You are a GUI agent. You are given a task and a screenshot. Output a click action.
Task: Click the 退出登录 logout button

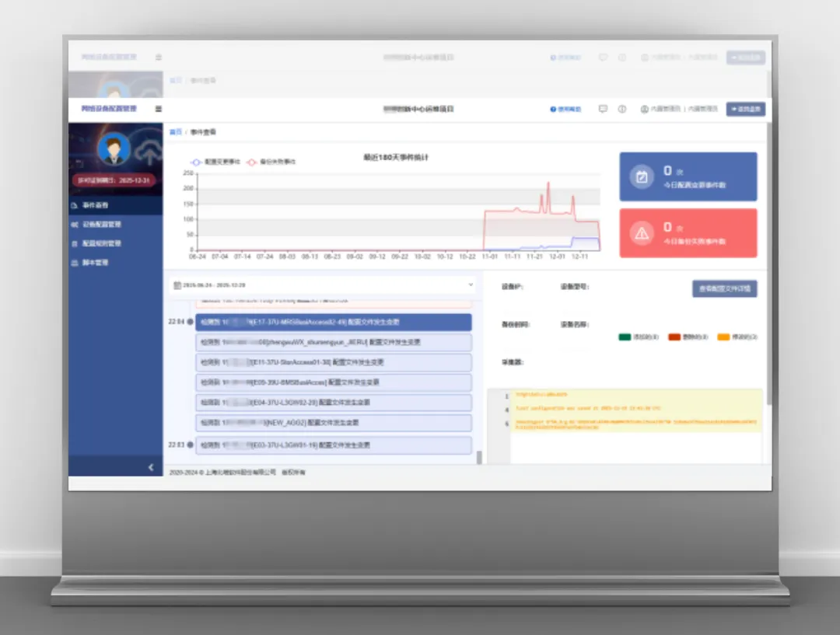(x=746, y=109)
